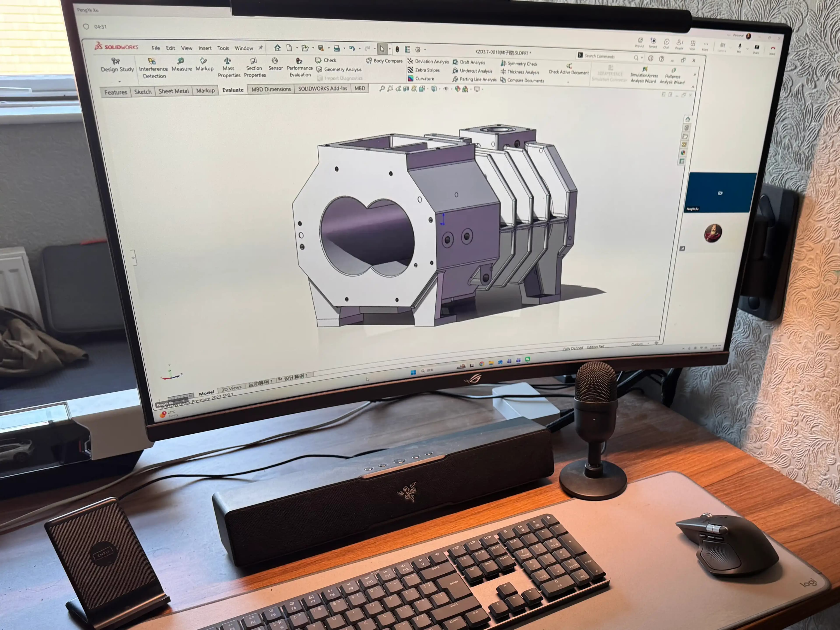Undo the last action
Viewport: 840px width, 630px height.
(352, 49)
